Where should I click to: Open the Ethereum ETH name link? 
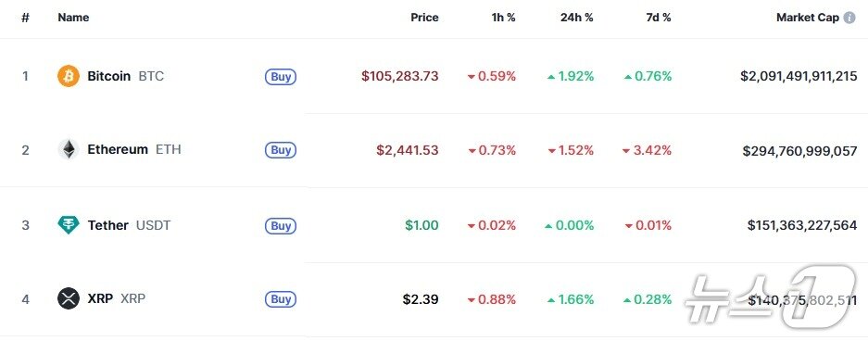pos(134,149)
